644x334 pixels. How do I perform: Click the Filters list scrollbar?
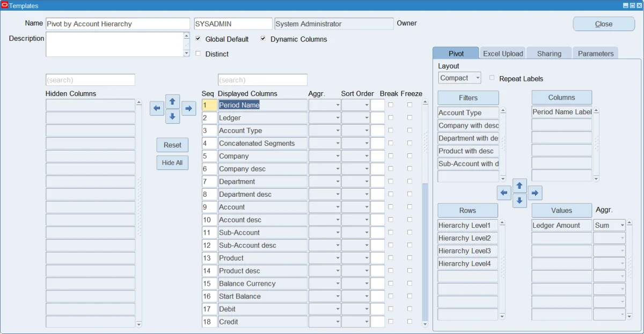point(503,144)
